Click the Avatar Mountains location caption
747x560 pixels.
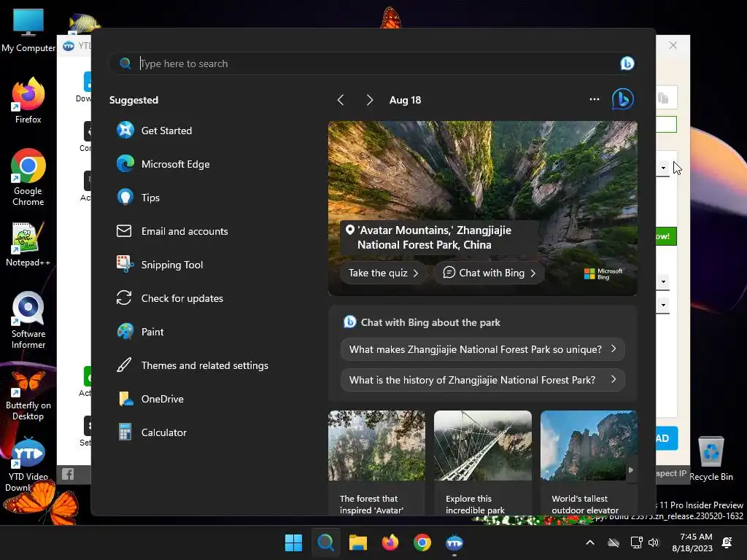tap(434, 238)
